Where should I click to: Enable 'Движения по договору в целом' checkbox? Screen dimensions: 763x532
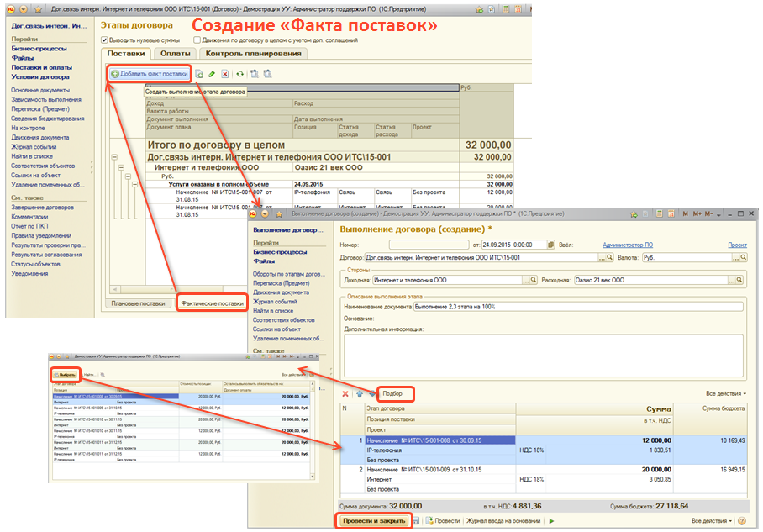click(x=197, y=40)
